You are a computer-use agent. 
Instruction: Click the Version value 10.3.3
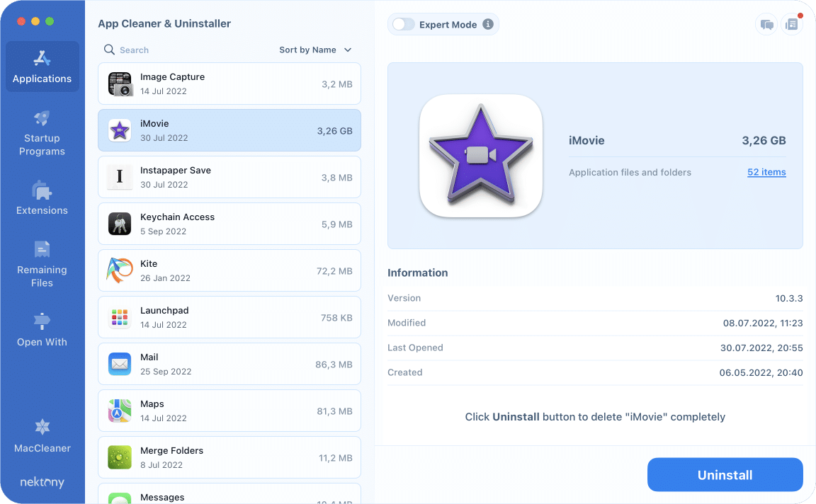click(x=789, y=298)
